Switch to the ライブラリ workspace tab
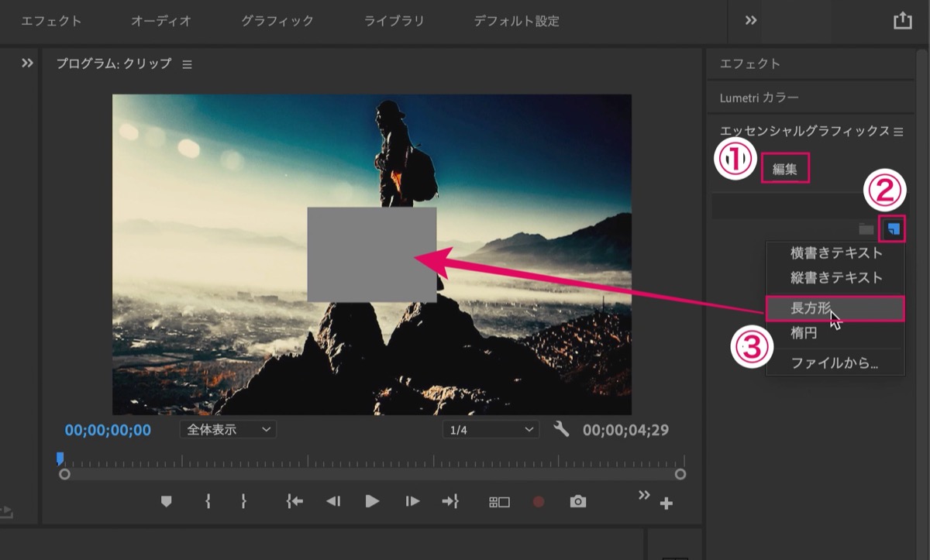This screenshot has height=560, width=930. (394, 21)
